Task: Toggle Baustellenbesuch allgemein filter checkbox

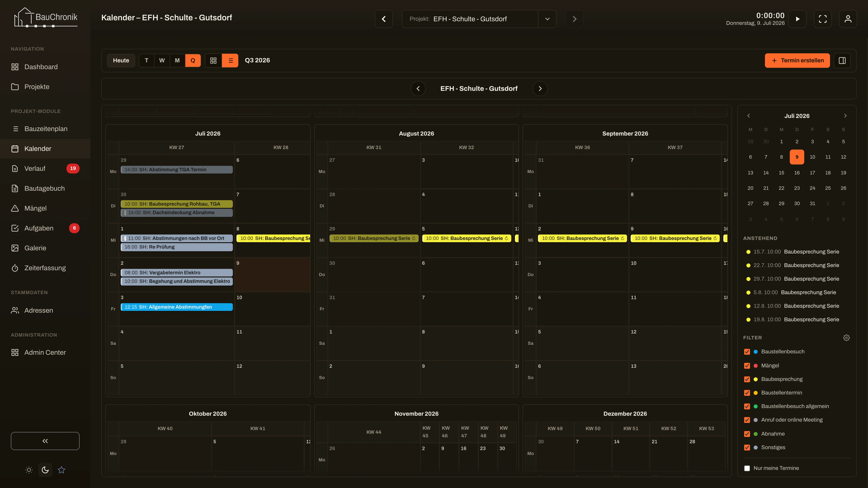Action: [747, 406]
